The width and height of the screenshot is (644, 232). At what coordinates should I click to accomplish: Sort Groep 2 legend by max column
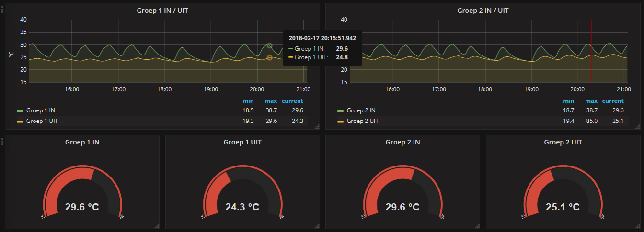pos(591,101)
